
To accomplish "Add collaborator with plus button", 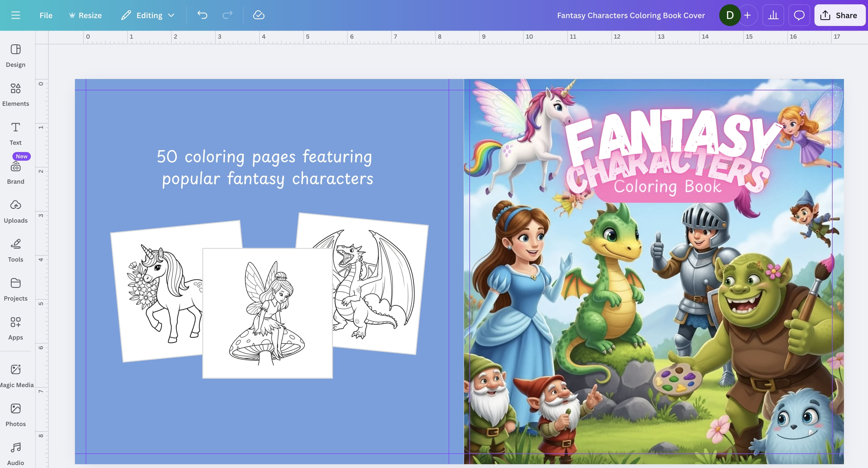I will pyautogui.click(x=747, y=15).
